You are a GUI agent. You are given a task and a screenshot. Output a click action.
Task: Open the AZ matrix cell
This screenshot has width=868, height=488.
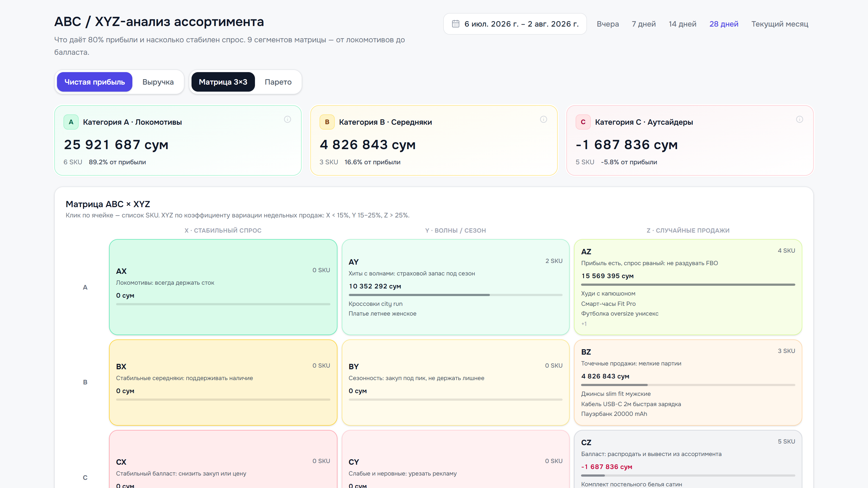pos(688,287)
